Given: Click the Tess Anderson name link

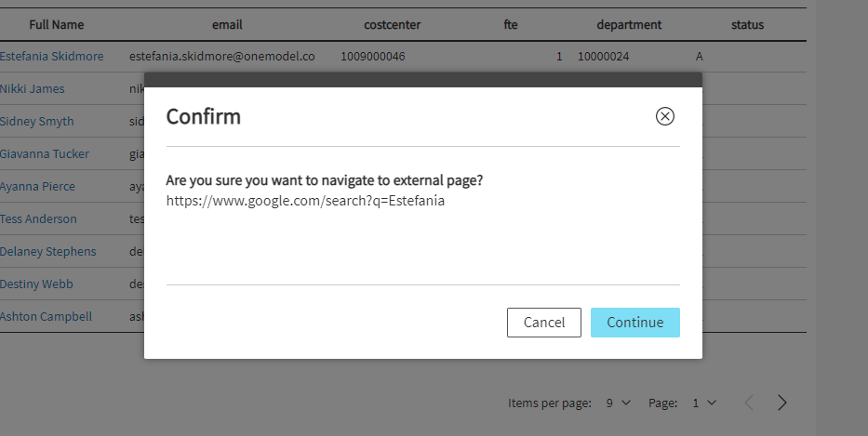Looking at the screenshot, I should tap(39, 218).
